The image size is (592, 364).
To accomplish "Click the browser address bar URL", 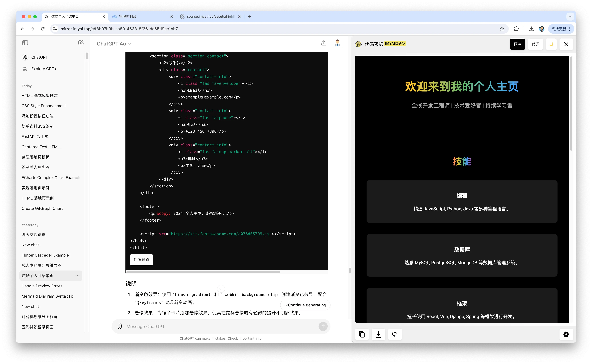I will [x=119, y=29].
